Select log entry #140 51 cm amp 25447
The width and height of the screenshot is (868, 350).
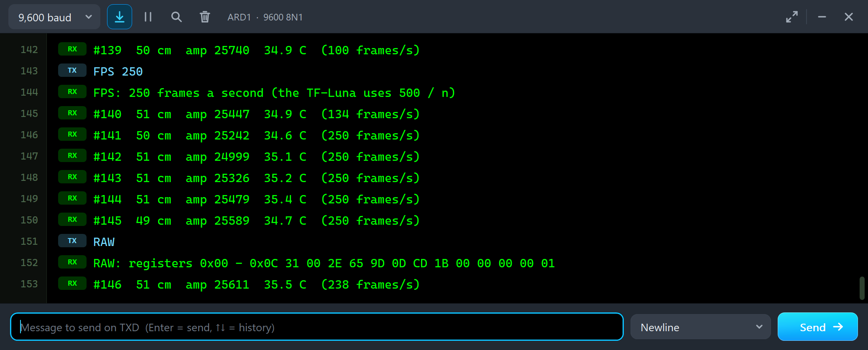point(256,114)
